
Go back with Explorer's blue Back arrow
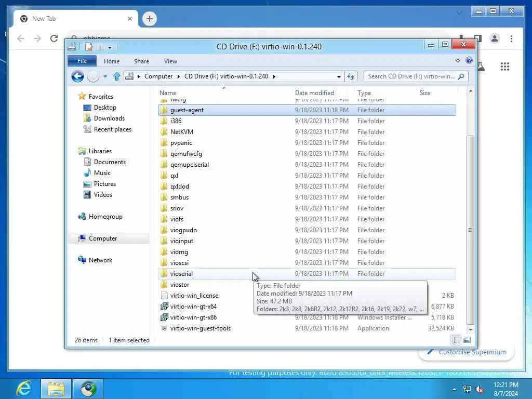pos(77,76)
